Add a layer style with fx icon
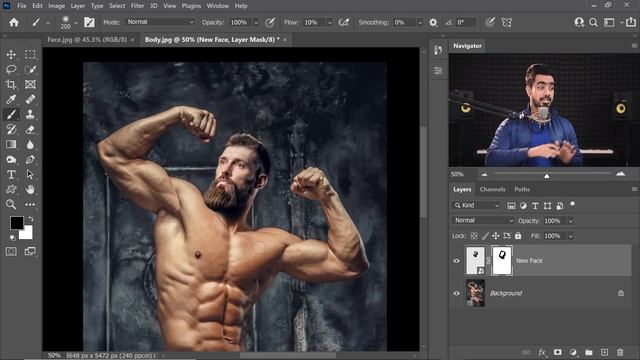This screenshot has height=360, width=640. pyautogui.click(x=542, y=352)
